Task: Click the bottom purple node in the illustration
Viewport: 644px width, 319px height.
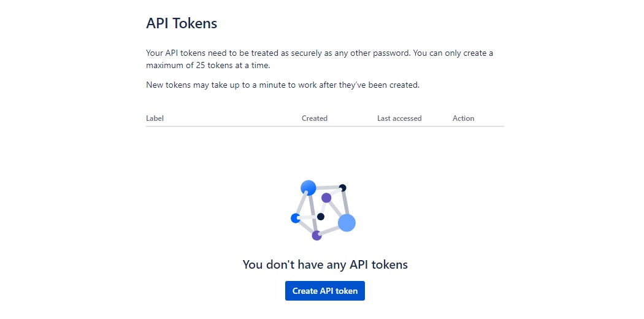Action: pyautogui.click(x=316, y=235)
